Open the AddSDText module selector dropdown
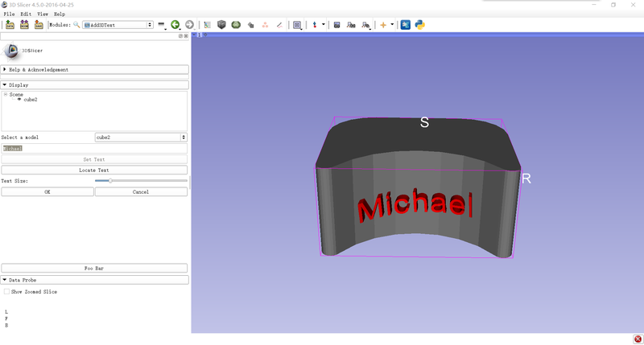Image resolution: width=644 pixels, height=345 pixels. click(118, 25)
